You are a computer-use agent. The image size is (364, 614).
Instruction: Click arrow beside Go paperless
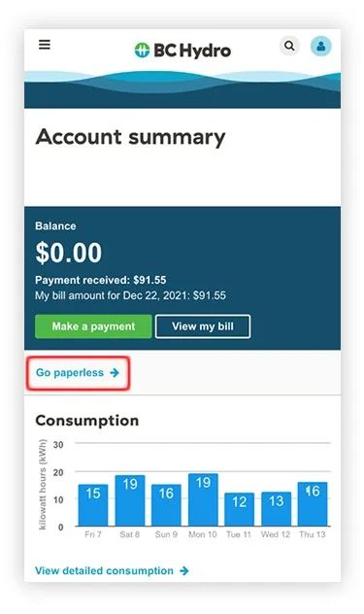115,373
